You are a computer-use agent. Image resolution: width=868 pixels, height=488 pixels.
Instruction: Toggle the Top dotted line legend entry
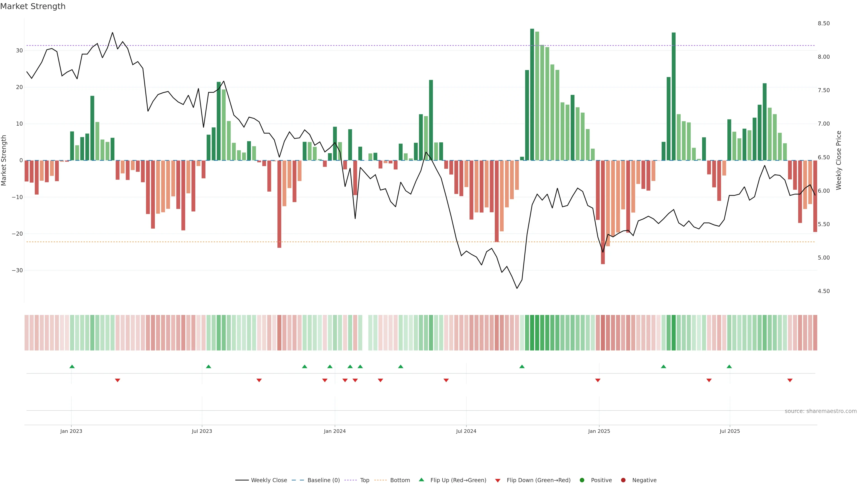(364, 480)
